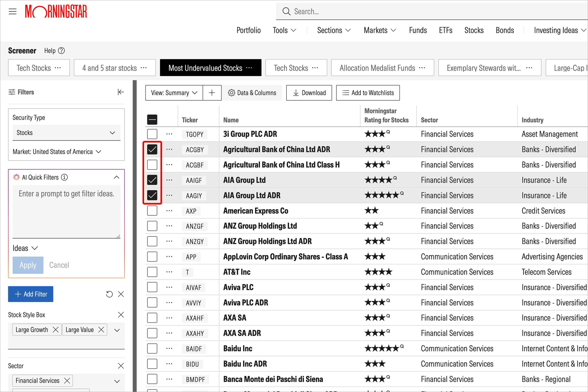Open the Security Type Stocks dropdown

click(x=67, y=133)
